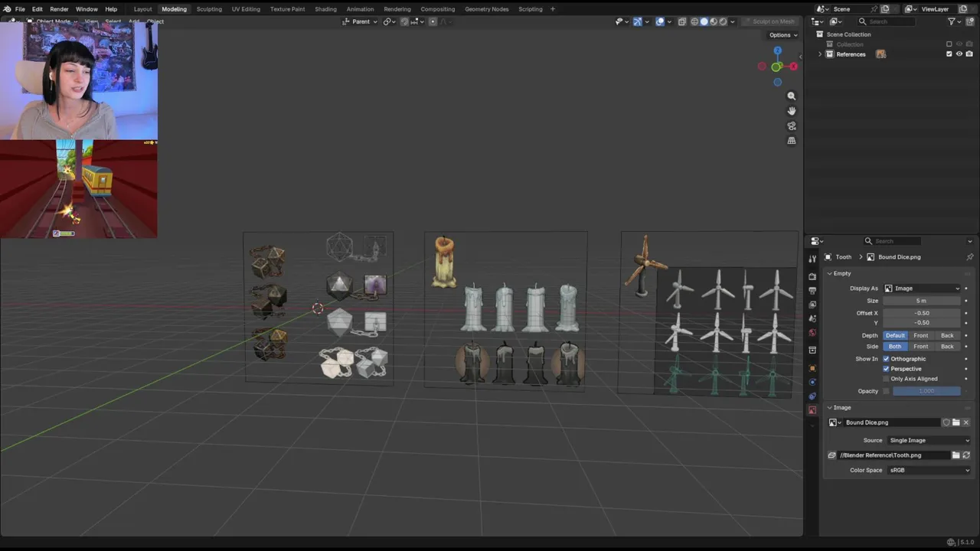Toggle fake user shield for Bound Dice.png
This screenshot has height=551, width=980.
pos(946,422)
